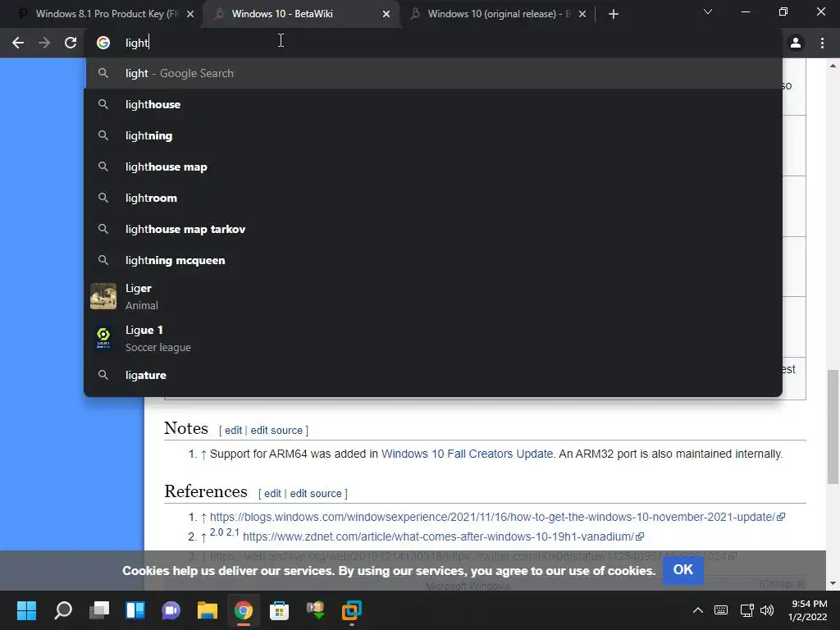
Task: Select 'light - Google Search' suggestion
Action: coord(433,73)
